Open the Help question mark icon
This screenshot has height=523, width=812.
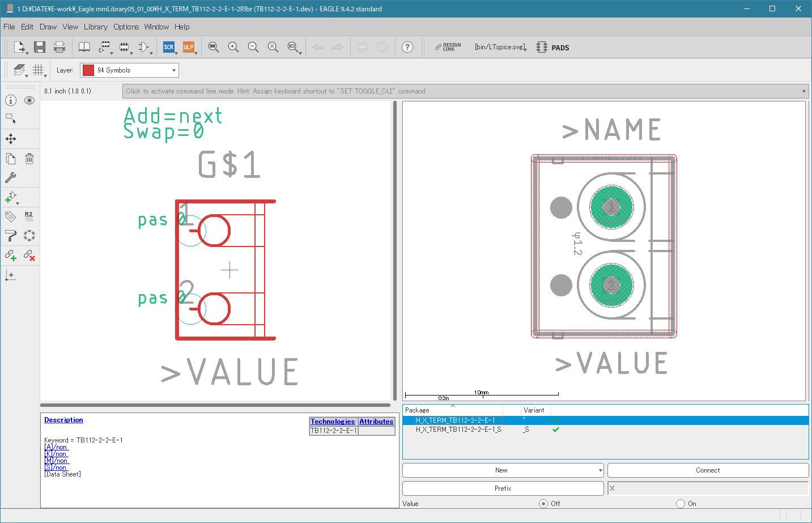(x=407, y=47)
